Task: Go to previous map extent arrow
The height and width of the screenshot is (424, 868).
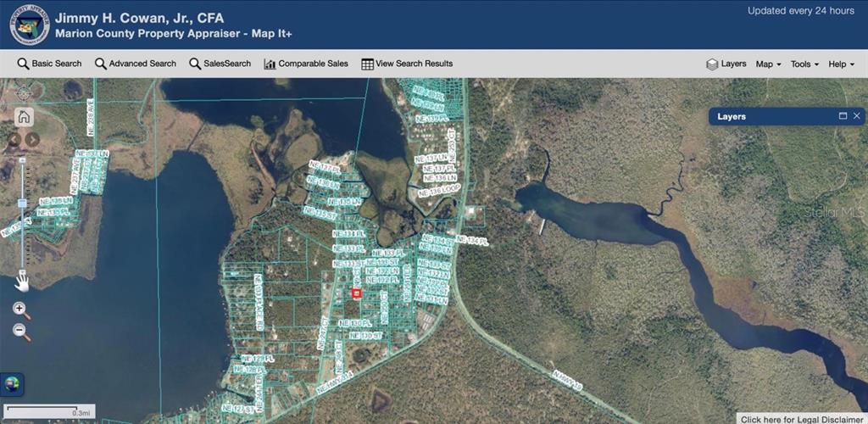Action: [14, 139]
